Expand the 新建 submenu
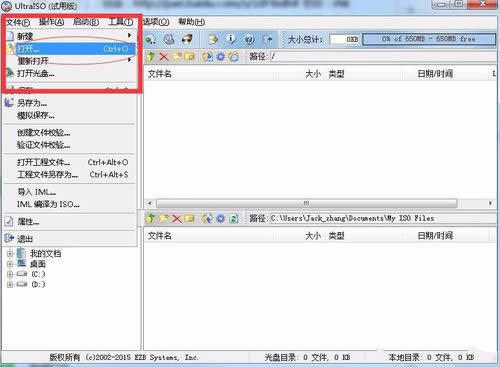500x367 pixels. click(x=70, y=36)
